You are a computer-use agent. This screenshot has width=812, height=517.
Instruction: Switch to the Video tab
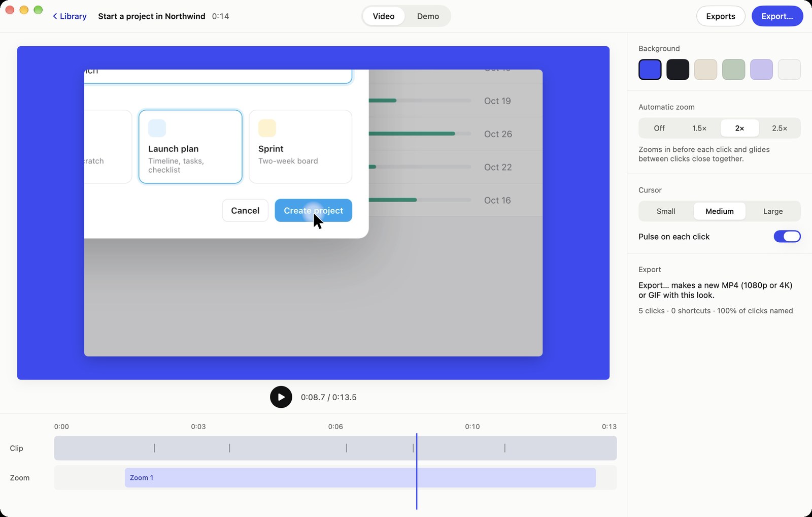pos(384,16)
